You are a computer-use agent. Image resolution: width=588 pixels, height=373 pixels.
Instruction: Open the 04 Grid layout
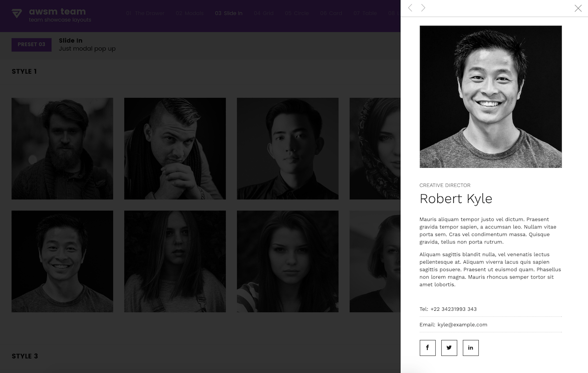[263, 14]
